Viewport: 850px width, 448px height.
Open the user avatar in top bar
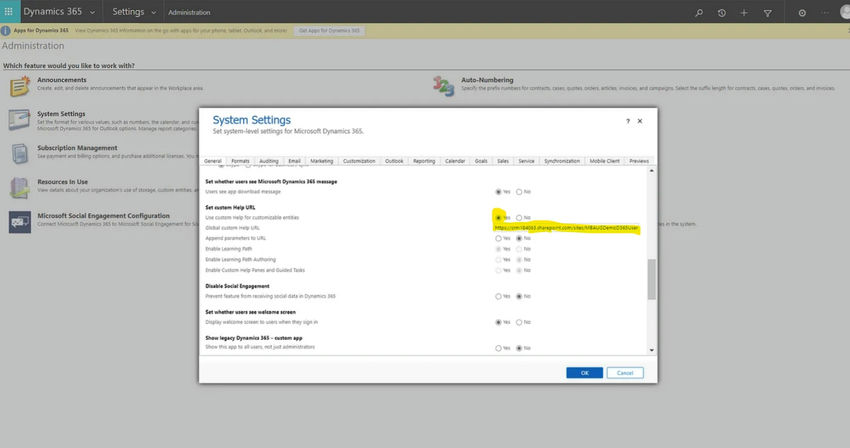(x=845, y=12)
